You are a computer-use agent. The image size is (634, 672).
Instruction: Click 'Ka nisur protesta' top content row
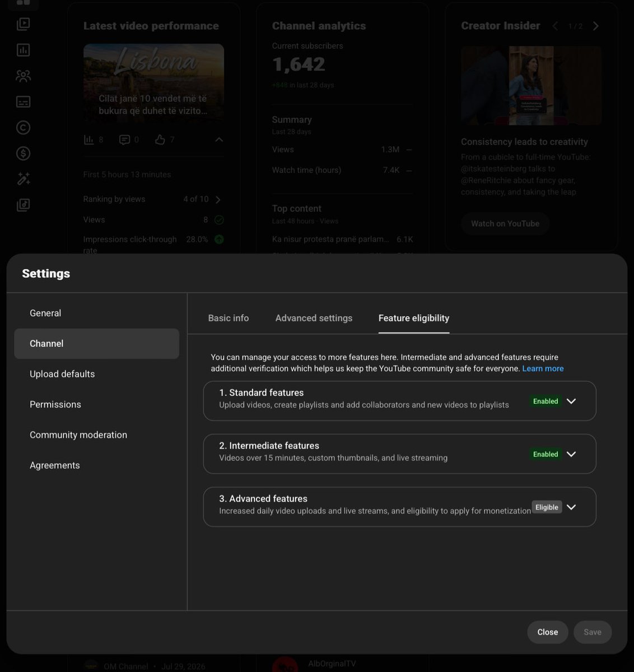[x=342, y=239]
